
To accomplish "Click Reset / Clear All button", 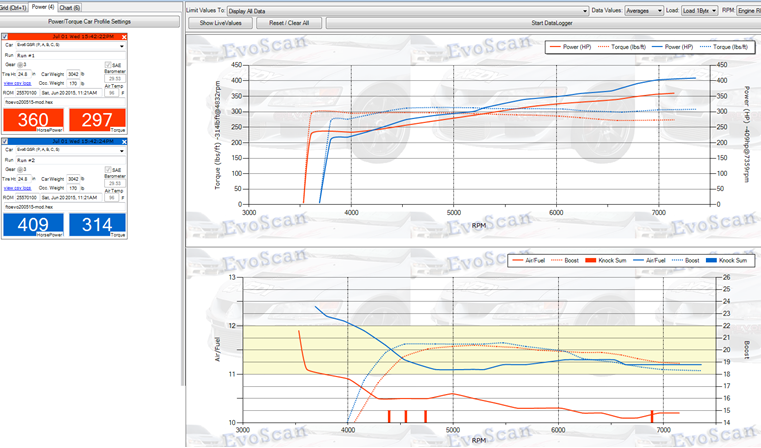I will click(x=288, y=22).
